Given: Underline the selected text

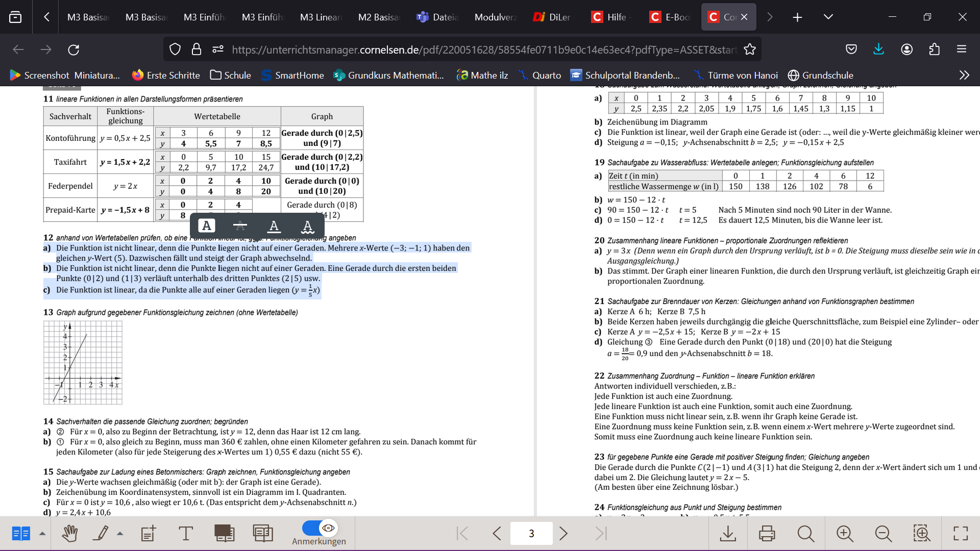Looking at the screenshot, I should click(274, 226).
